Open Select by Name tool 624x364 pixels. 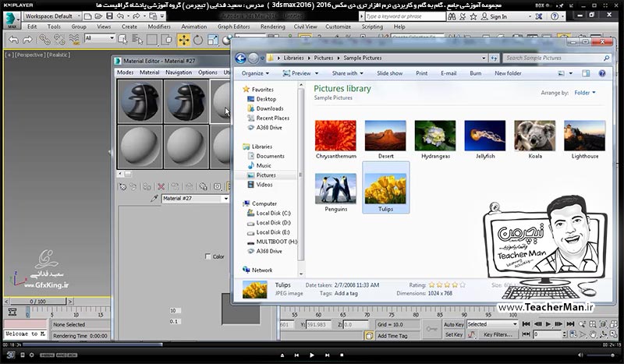tap(137, 40)
